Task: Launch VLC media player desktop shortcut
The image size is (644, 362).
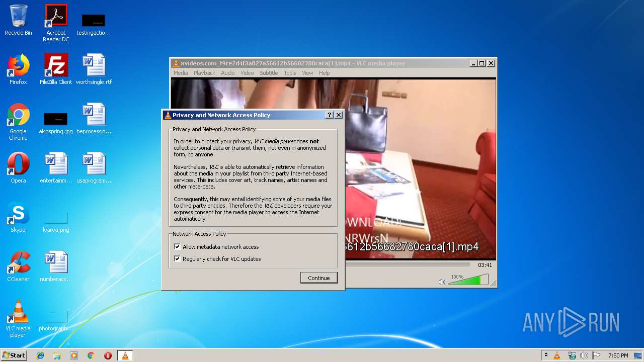Action: pos(18,319)
